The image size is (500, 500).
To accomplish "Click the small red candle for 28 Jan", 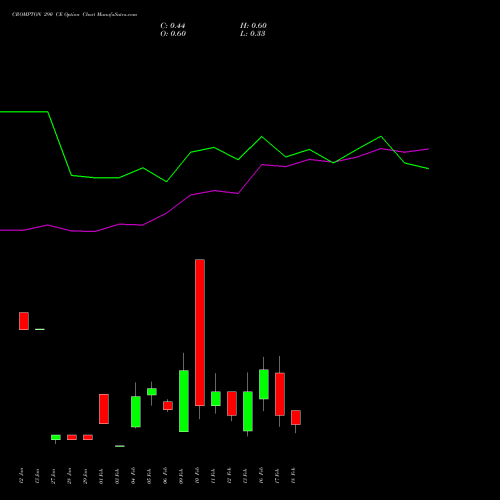I will pos(72,437).
